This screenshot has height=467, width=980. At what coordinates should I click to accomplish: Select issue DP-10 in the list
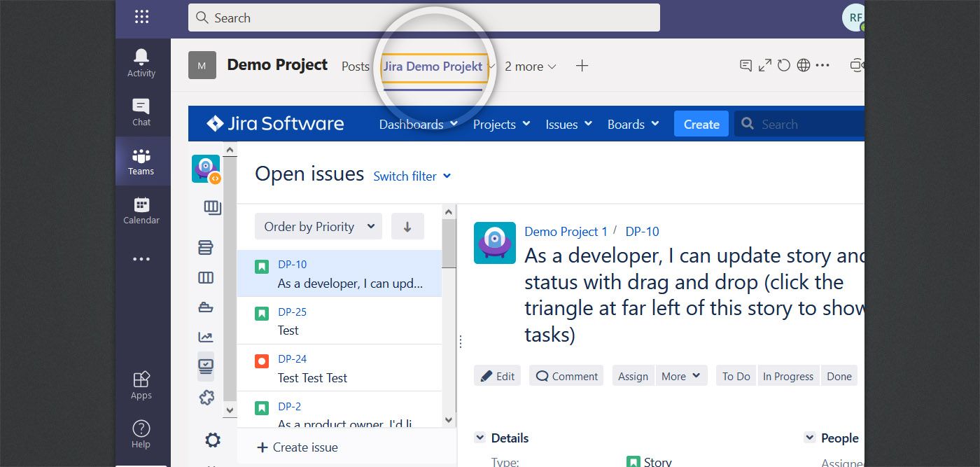pyautogui.click(x=339, y=274)
